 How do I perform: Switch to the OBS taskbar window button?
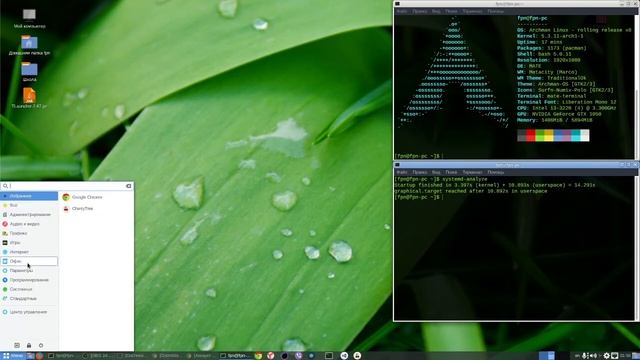(x=97, y=356)
